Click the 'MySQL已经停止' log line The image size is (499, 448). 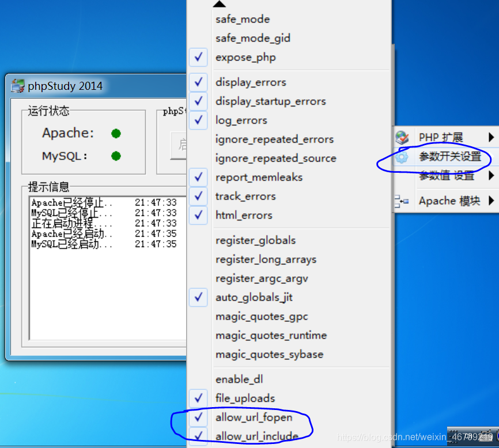tap(104, 213)
